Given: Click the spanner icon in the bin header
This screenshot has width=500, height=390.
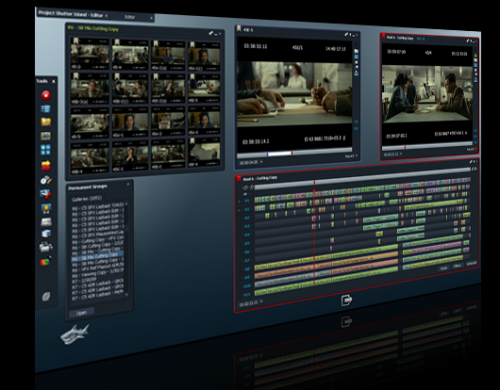Looking at the screenshot, I should tap(211, 33).
